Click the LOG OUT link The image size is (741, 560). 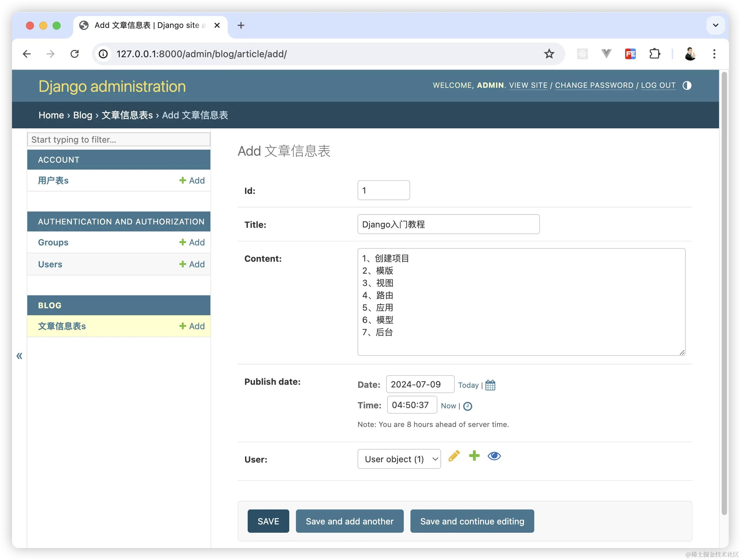tap(658, 85)
